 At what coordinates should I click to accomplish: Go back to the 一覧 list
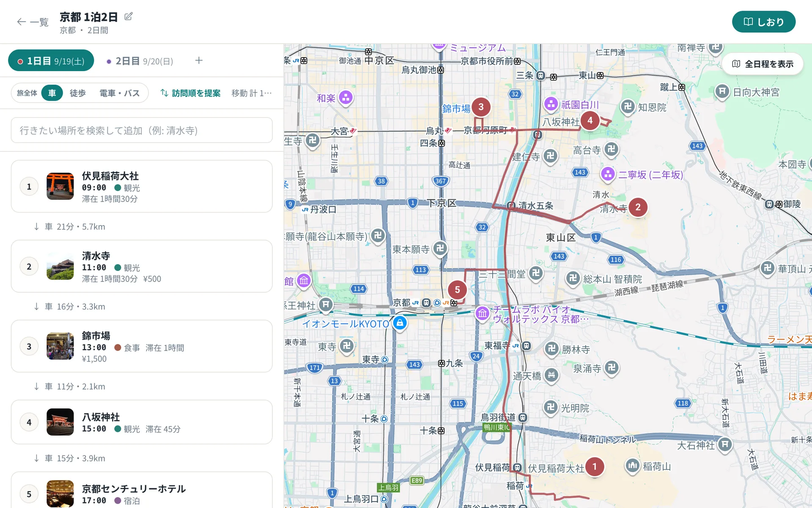click(33, 22)
